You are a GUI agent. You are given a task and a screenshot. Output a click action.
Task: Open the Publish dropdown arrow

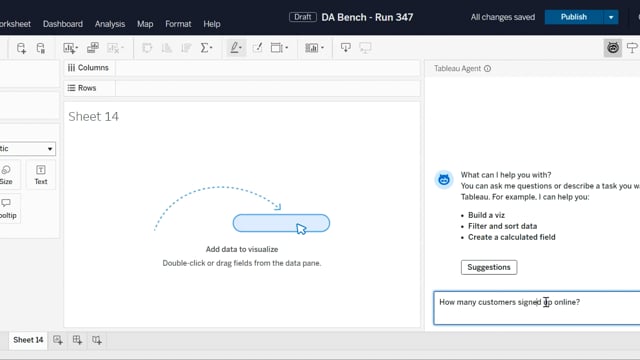pyautogui.click(x=611, y=17)
